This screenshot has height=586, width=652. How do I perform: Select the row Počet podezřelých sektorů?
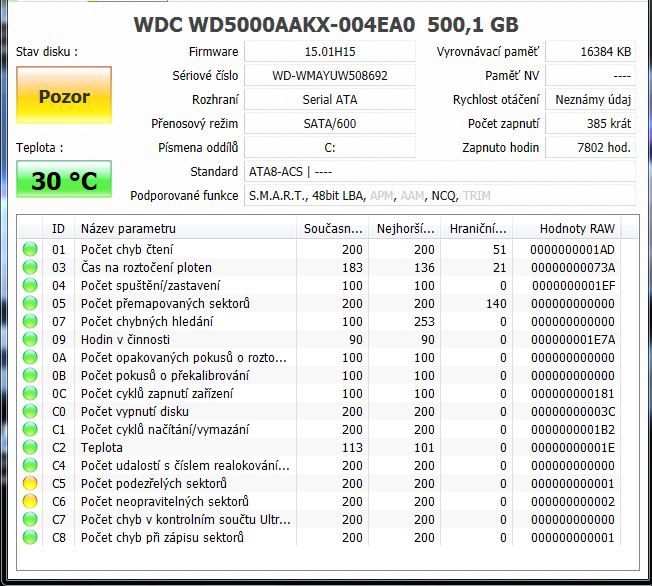pos(319,483)
